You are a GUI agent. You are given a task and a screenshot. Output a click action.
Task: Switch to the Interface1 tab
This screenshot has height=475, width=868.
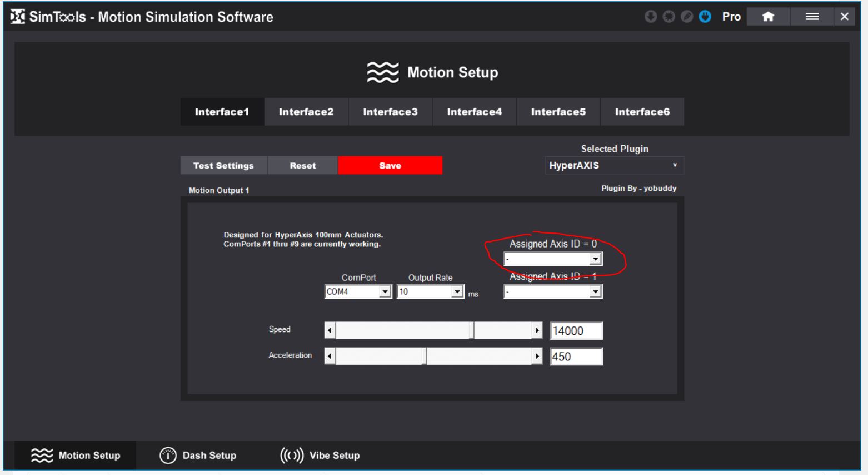(x=222, y=112)
